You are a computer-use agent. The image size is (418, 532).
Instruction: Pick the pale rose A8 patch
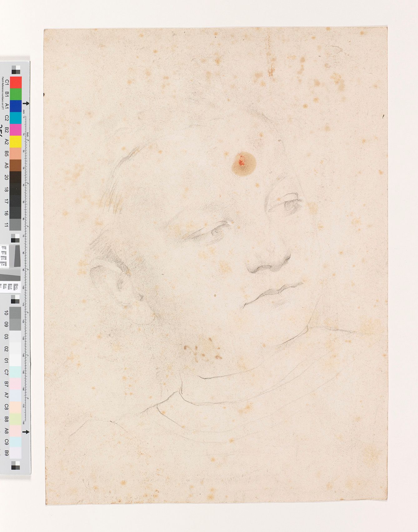point(16,432)
